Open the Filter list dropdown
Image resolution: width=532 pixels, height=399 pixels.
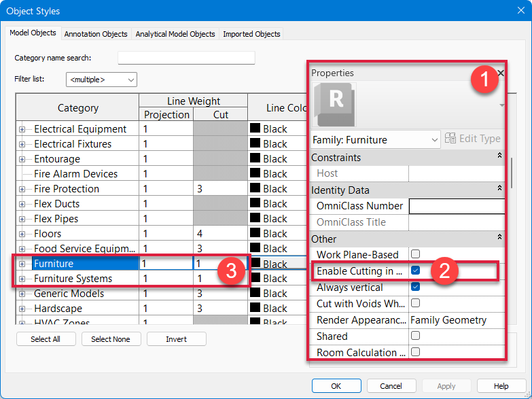[102, 80]
